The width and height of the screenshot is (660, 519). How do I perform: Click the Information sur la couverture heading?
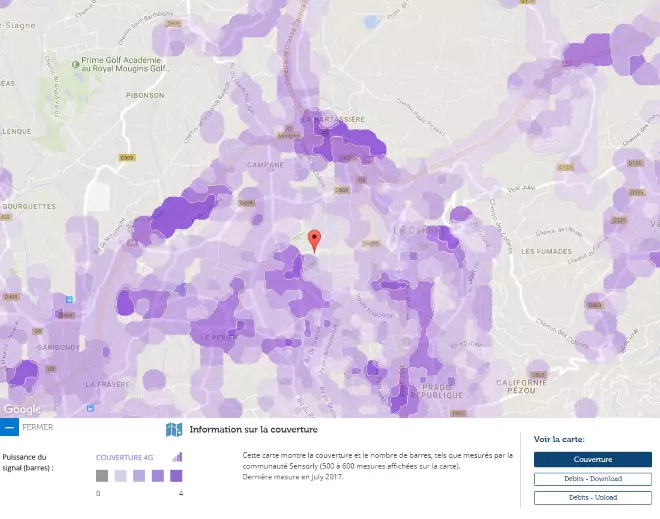[x=253, y=430]
